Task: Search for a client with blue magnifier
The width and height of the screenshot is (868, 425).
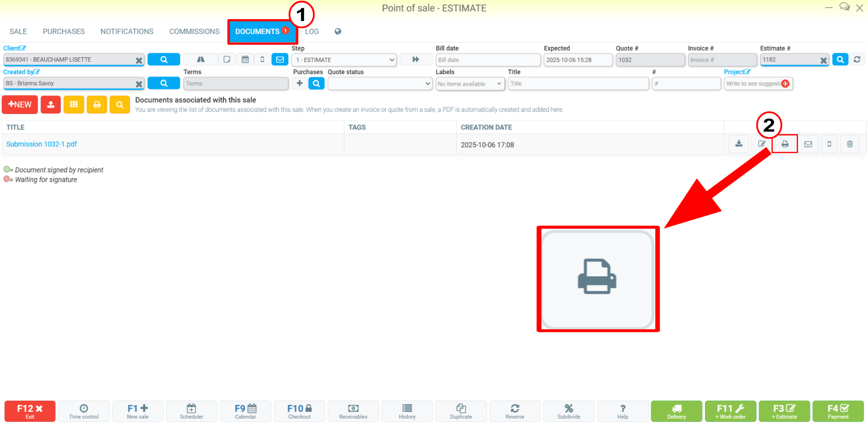Action: pyautogui.click(x=164, y=59)
